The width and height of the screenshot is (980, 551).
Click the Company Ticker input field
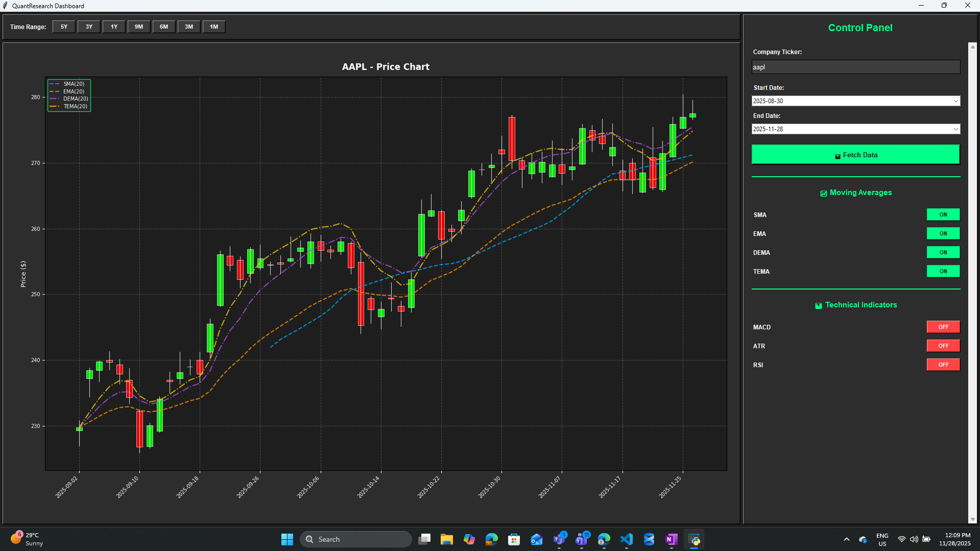[x=855, y=67]
